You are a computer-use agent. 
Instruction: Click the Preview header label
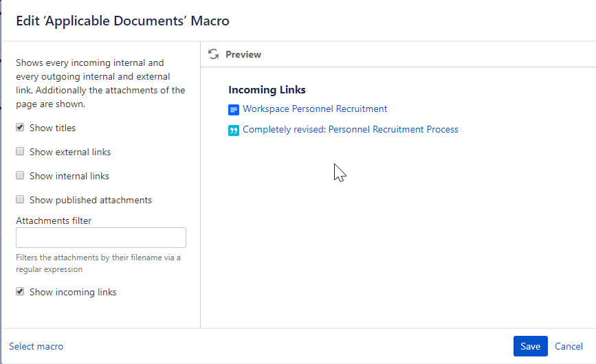243,54
